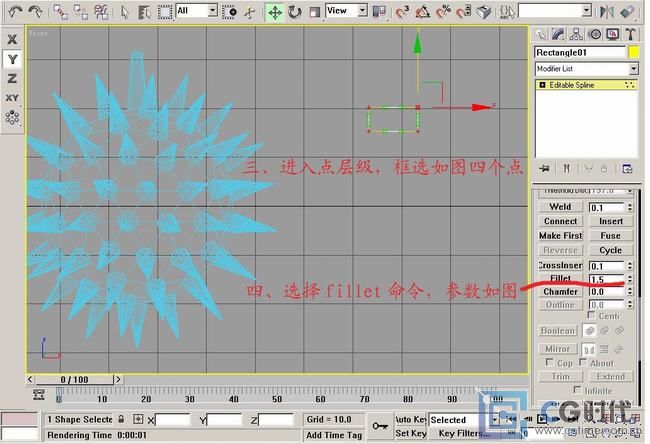The width and height of the screenshot is (650, 444).
Task: Activate the Select and Move tool
Action: coord(274,12)
